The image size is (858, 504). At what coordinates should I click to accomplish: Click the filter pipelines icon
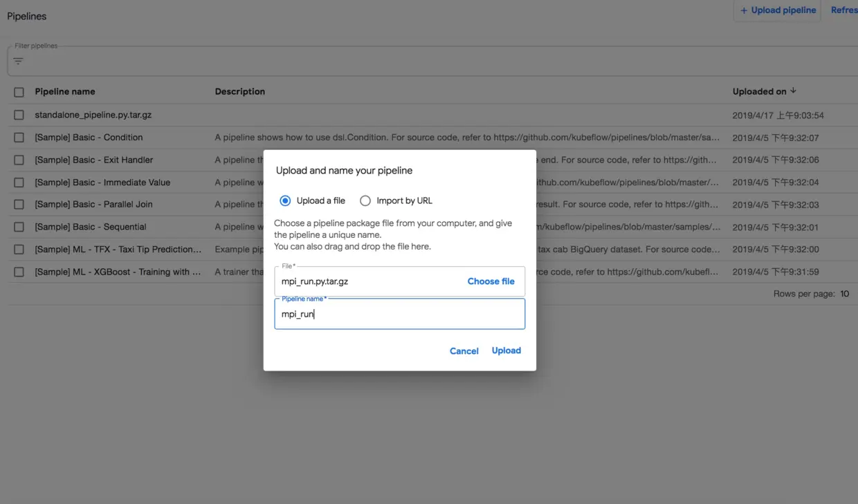(18, 61)
